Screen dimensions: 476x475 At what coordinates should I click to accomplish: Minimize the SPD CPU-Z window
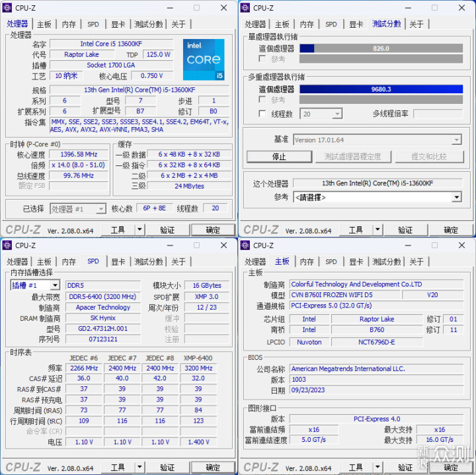coord(170,245)
